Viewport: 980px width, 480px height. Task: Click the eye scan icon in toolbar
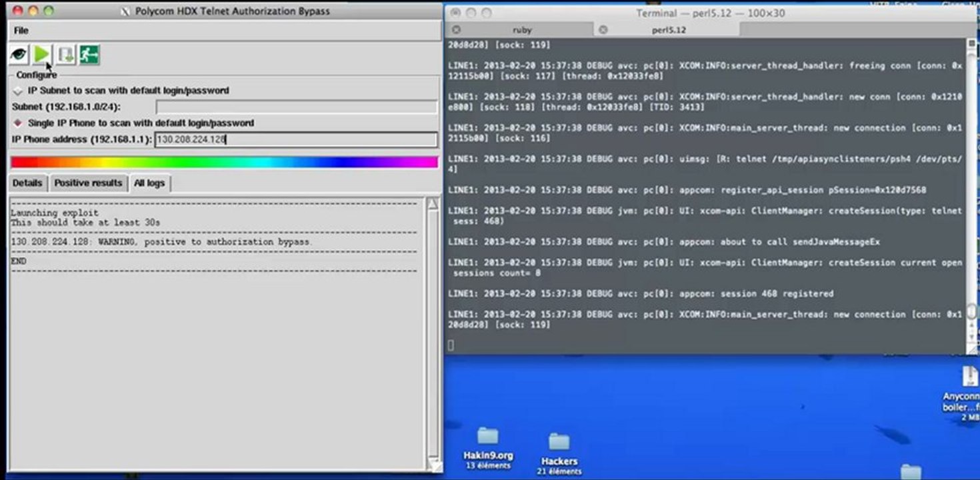click(19, 55)
